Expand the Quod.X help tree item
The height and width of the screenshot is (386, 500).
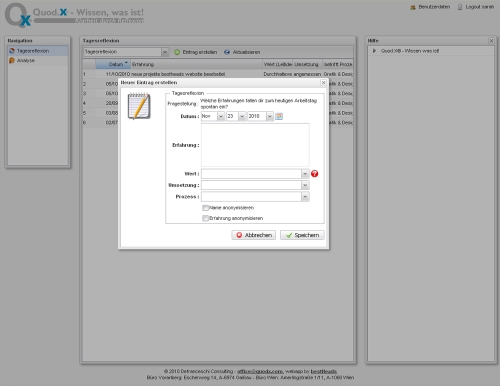[374, 51]
